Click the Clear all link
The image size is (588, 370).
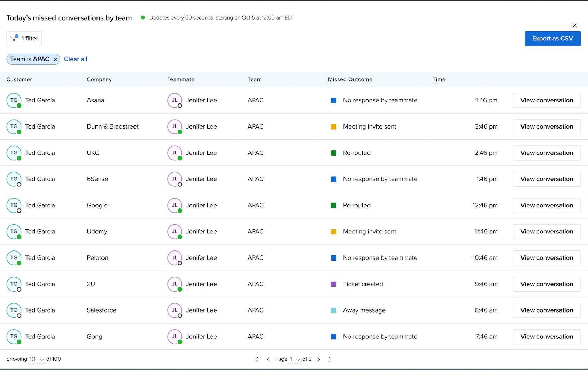point(76,59)
